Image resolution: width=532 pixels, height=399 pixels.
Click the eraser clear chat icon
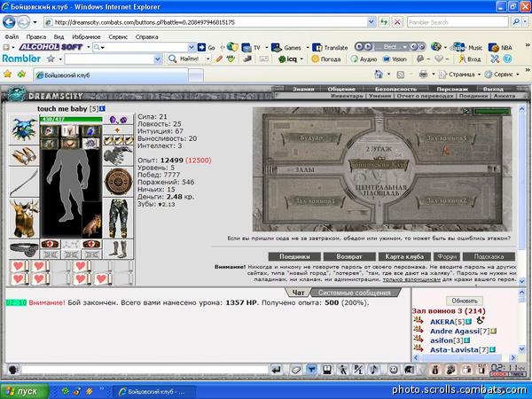[295, 370]
